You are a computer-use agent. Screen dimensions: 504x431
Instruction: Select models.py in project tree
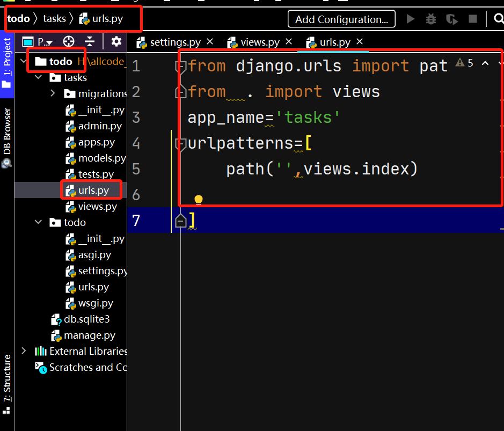(x=96, y=158)
